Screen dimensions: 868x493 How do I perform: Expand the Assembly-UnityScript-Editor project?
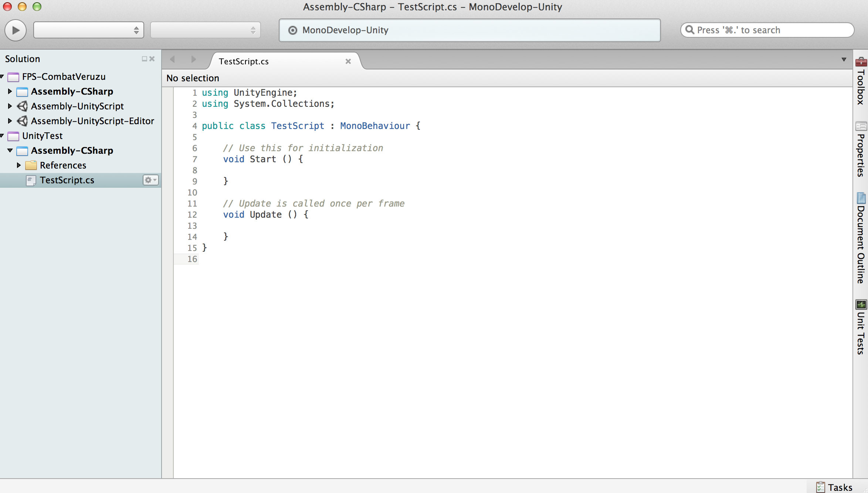10,121
